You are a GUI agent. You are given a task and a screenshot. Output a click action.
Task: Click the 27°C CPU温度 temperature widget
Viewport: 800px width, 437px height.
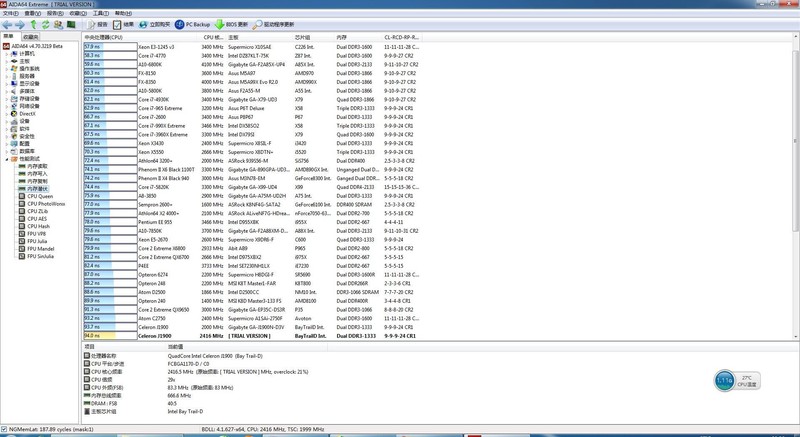coord(737,381)
